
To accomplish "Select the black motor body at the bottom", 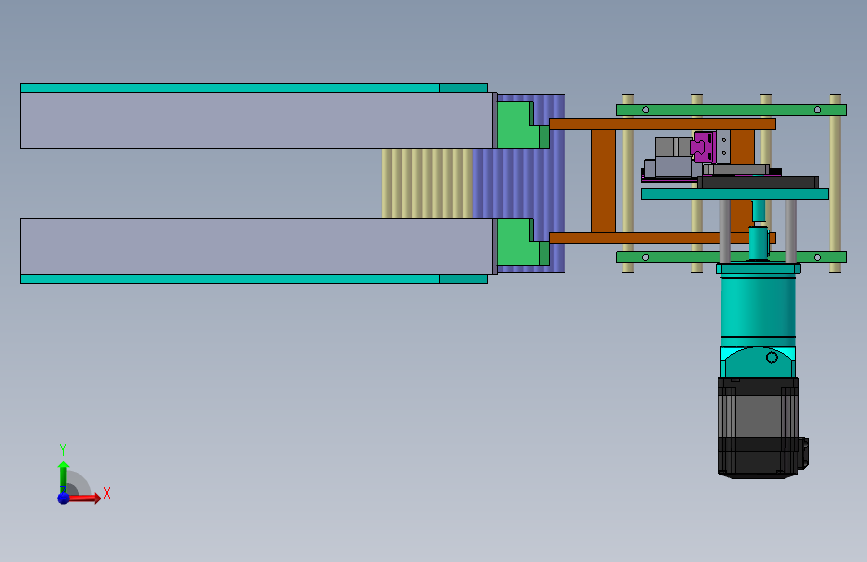I will click(758, 428).
